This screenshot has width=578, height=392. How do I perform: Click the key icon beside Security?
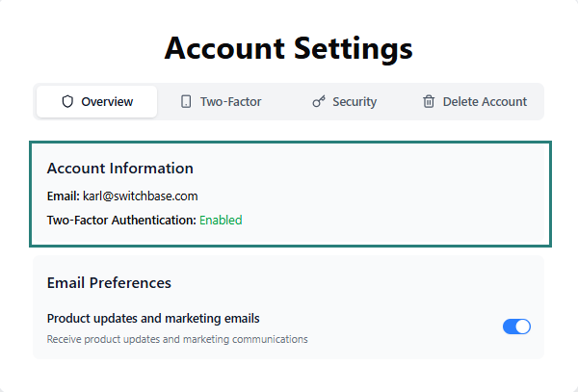coord(319,102)
